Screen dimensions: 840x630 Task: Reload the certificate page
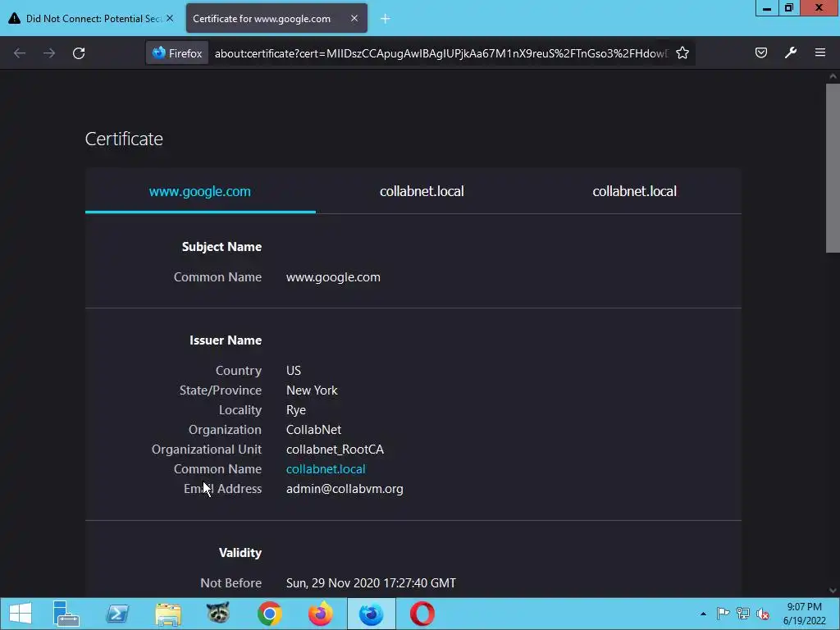tap(79, 53)
